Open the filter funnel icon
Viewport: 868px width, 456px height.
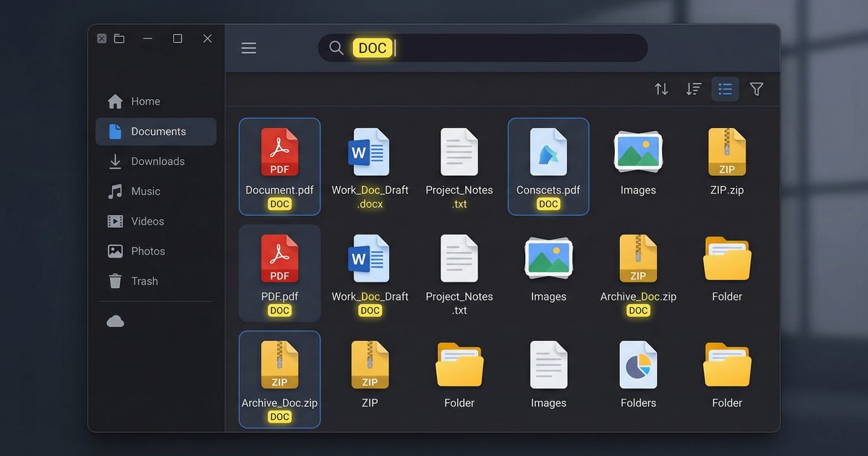tap(757, 89)
